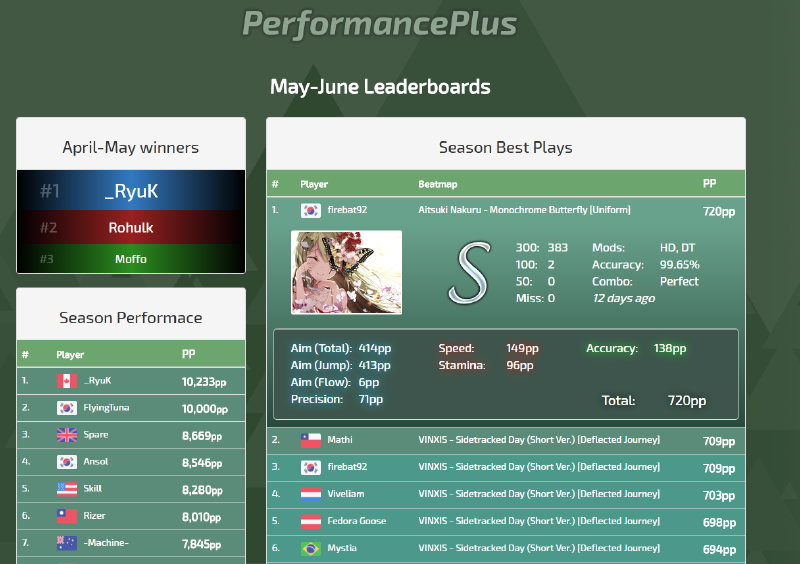Click Mathi's VINXIS Sidetracked Day beatmap title

click(x=539, y=439)
